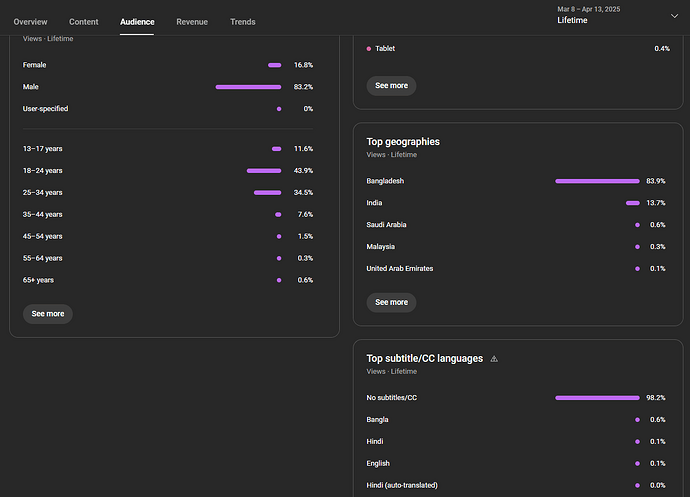Click the 18–24 years bar
Image resolution: width=690 pixels, height=497 pixels.
pyautogui.click(x=264, y=171)
